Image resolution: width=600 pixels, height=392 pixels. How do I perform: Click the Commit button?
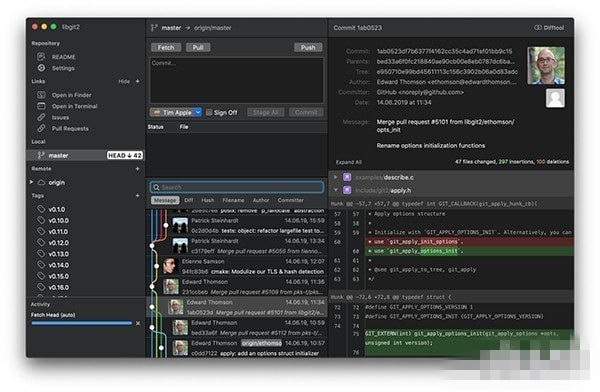[306, 112]
